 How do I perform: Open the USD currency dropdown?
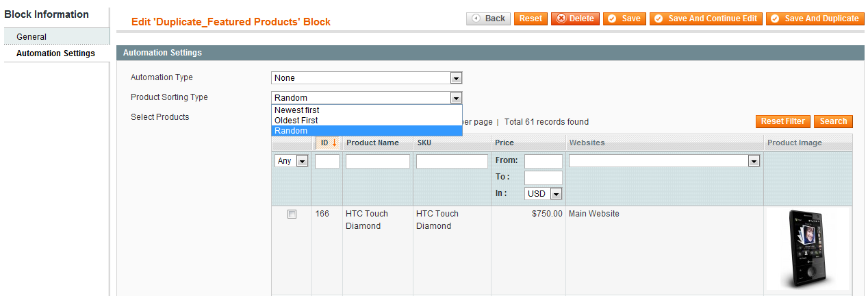pos(544,194)
